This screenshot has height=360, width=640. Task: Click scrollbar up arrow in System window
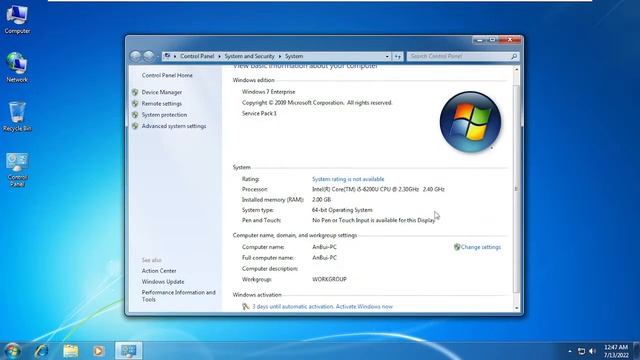coord(516,70)
